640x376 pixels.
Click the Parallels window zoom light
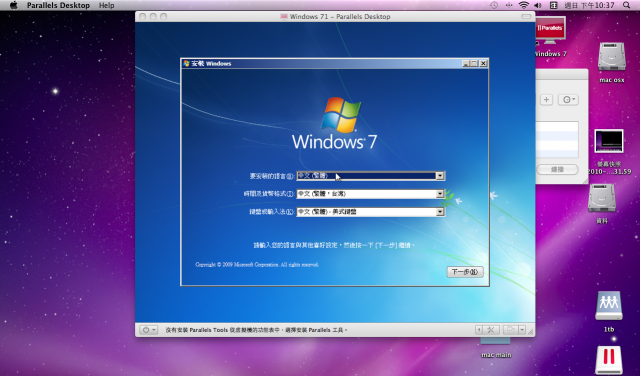click(x=164, y=17)
